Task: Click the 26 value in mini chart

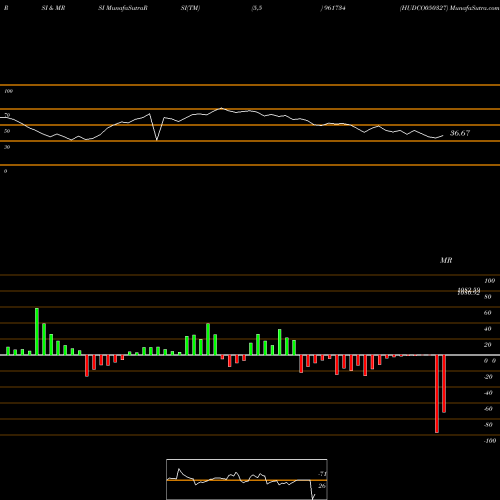Action: coord(322,486)
